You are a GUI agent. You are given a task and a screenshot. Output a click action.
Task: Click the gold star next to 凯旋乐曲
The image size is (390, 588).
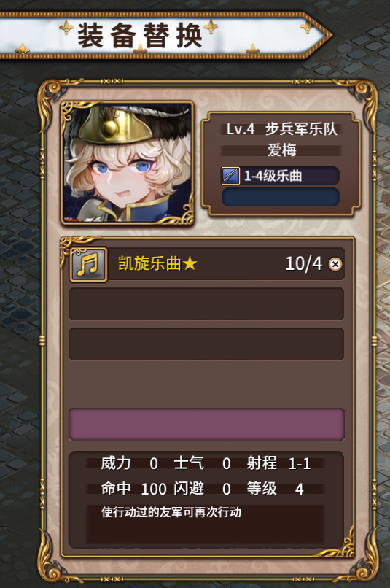pos(190,264)
